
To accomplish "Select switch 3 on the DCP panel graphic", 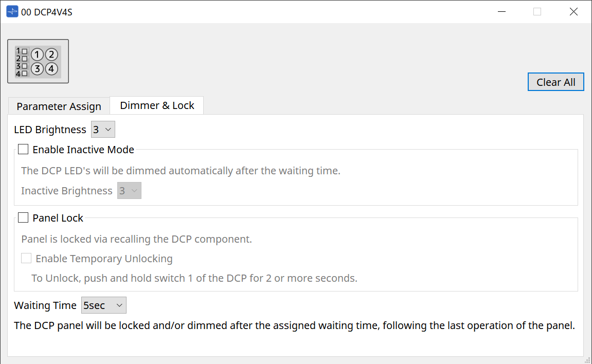I will (37, 67).
